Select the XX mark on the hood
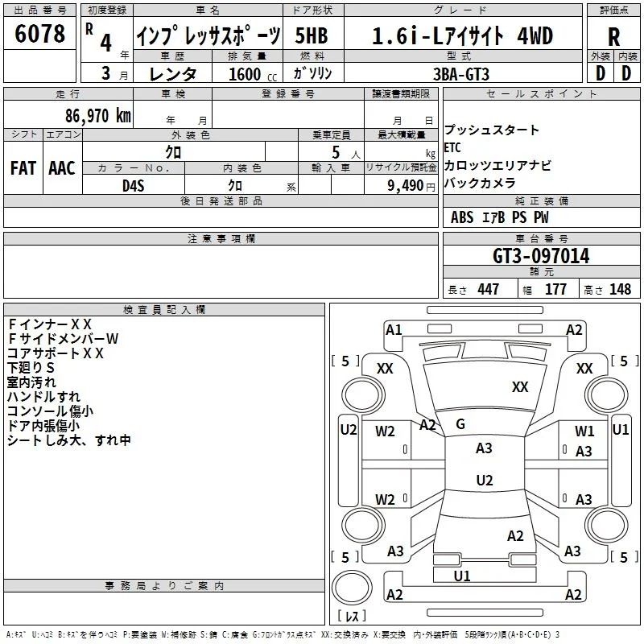 pyautogui.click(x=520, y=386)
